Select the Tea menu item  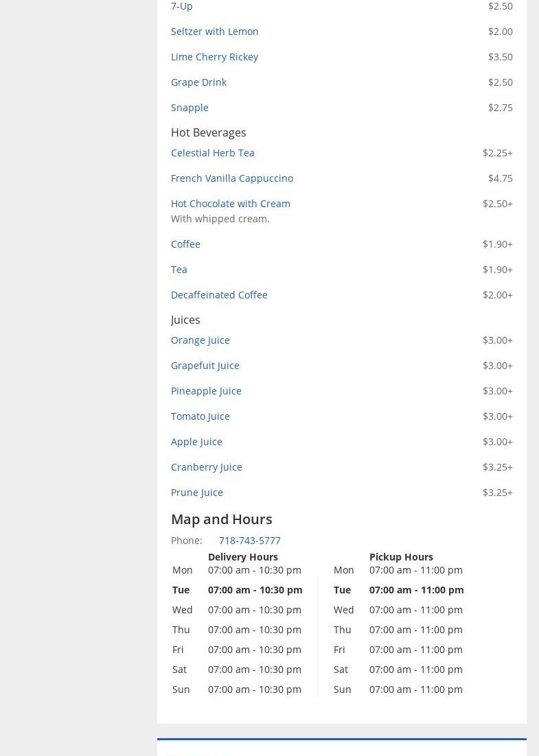(x=179, y=270)
